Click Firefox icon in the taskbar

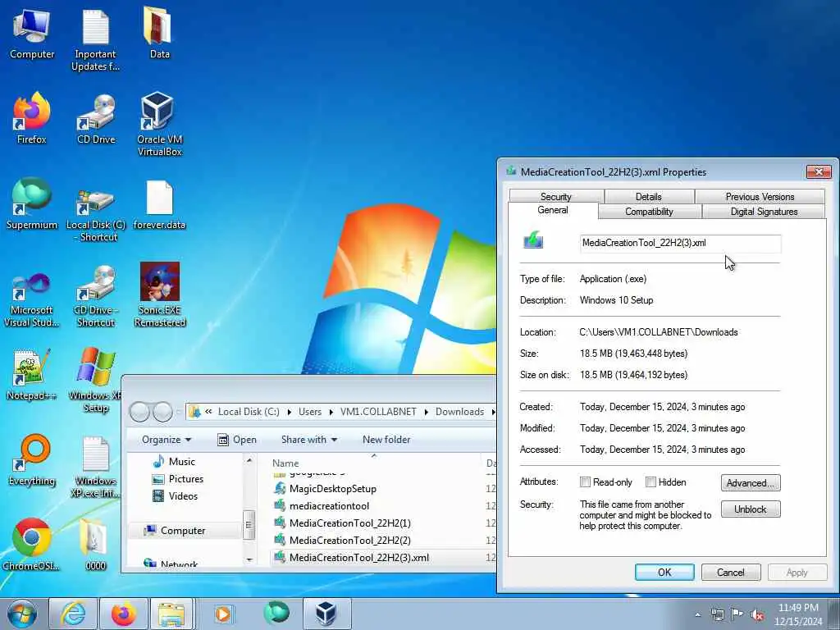pos(123,614)
